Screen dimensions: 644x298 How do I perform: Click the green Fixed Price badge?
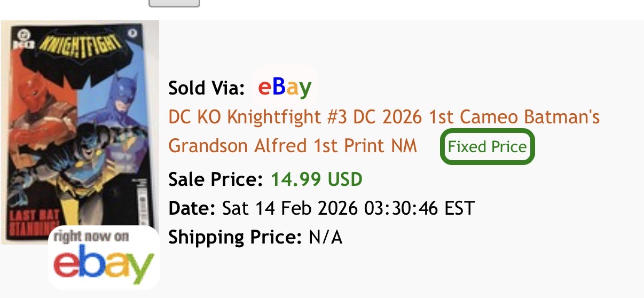tap(487, 146)
